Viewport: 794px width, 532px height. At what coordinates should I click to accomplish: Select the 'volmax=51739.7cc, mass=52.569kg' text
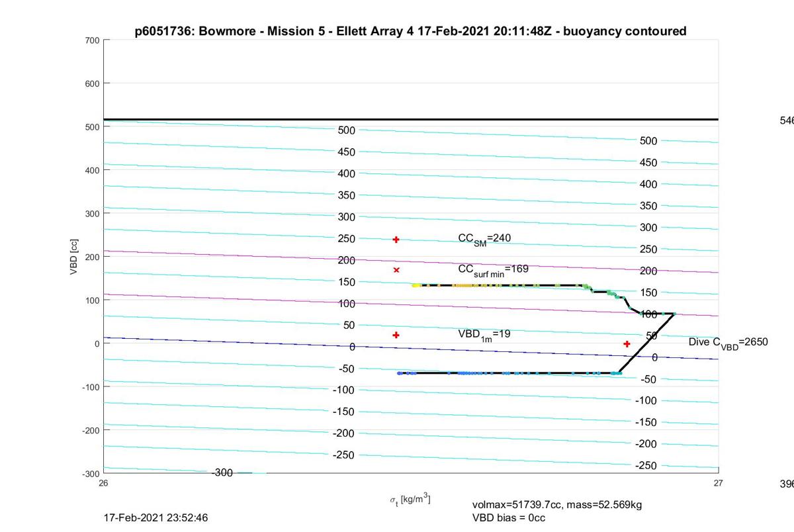(557, 505)
